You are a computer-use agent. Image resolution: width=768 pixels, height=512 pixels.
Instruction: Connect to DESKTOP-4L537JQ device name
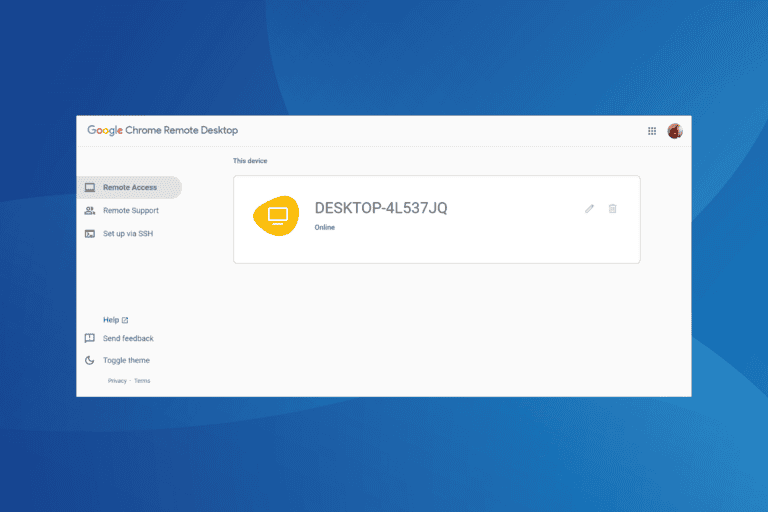381,208
